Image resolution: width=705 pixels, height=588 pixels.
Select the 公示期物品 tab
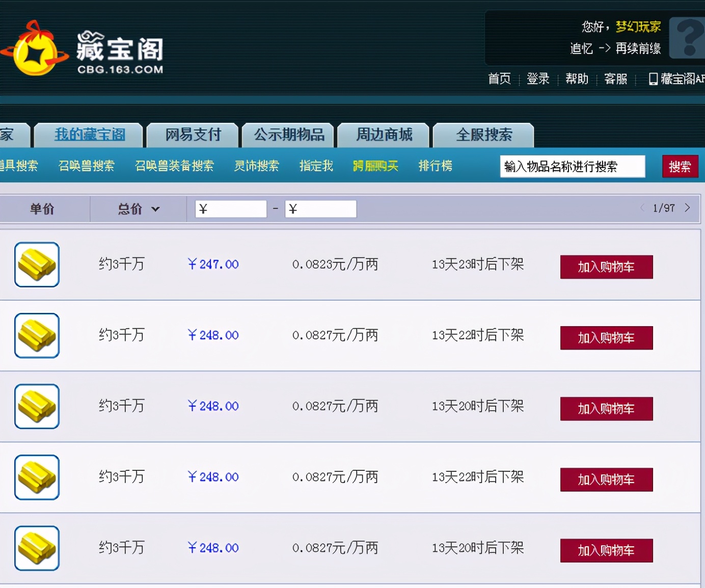[x=289, y=135]
